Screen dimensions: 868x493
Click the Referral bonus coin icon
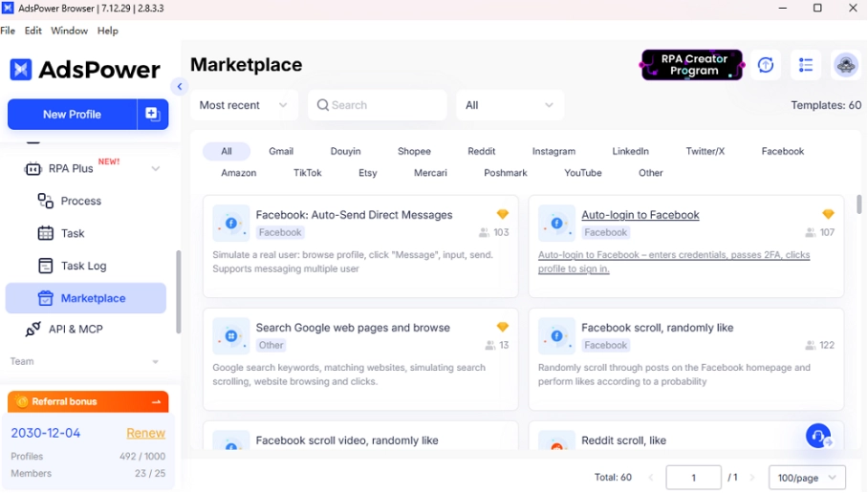coord(22,401)
